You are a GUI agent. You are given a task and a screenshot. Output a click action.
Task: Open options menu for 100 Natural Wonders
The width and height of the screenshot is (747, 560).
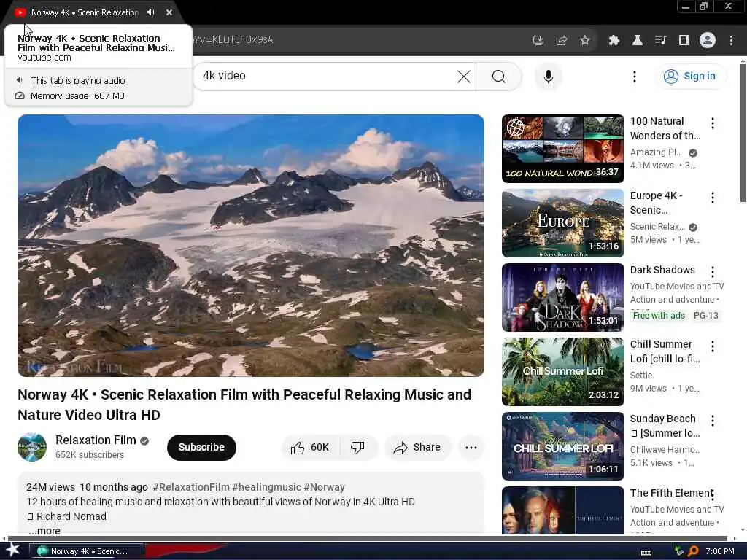coord(712,123)
